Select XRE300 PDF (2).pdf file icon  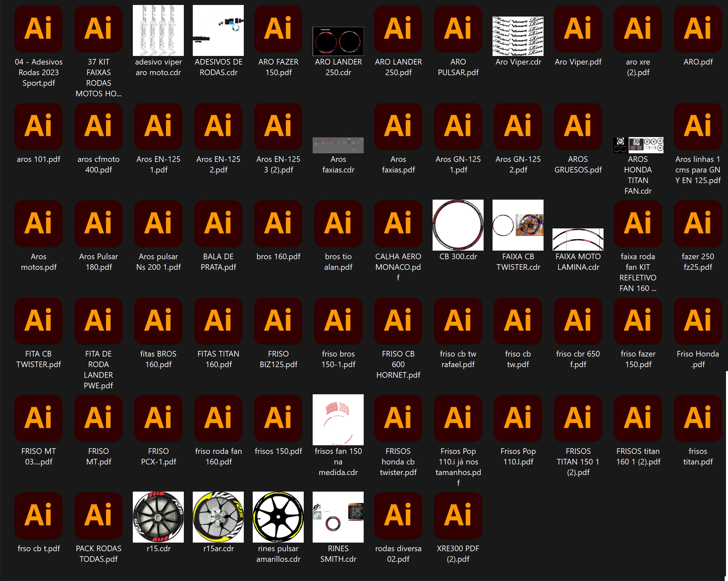(x=458, y=515)
